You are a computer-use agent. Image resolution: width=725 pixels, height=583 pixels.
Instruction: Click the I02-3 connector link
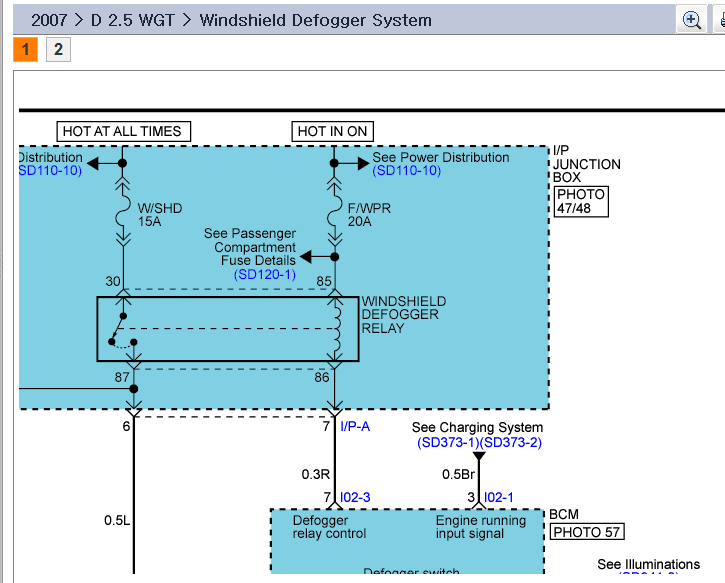pyautogui.click(x=355, y=497)
